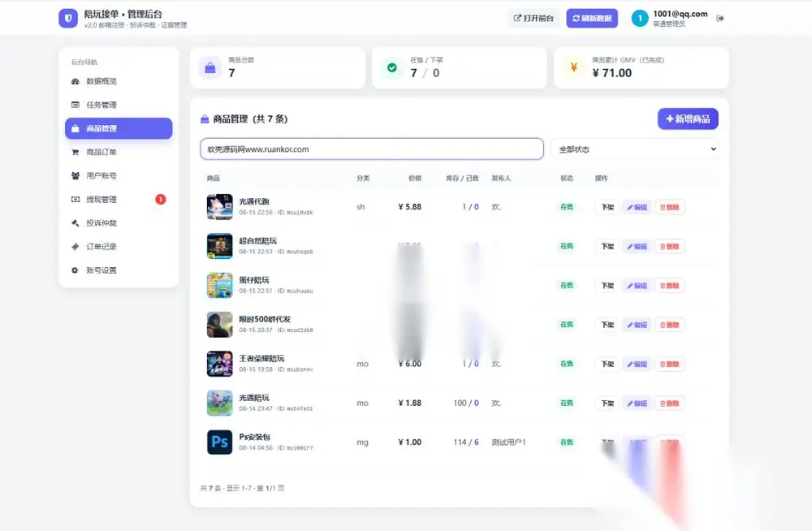Click the 测试用户1 publisher name
The width and height of the screenshot is (812, 531).
[508, 442]
